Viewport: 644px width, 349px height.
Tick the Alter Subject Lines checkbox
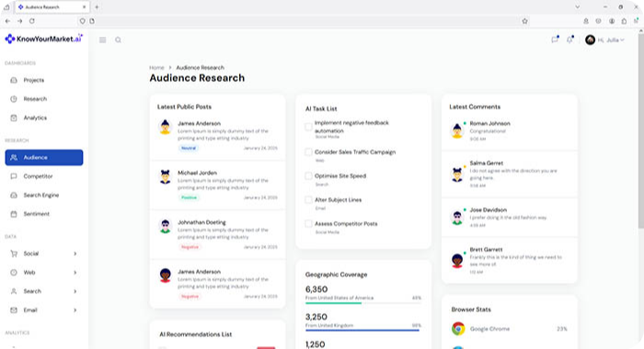pos(308,200)
